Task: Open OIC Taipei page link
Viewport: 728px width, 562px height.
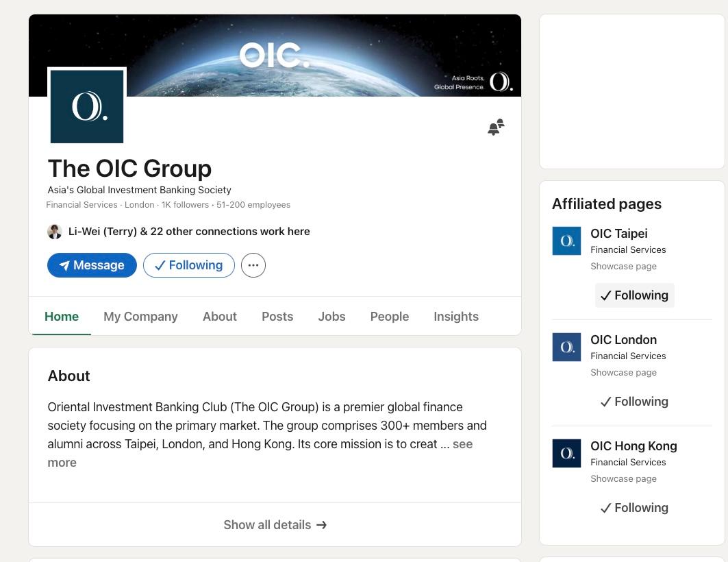Action: click(x=619, y=234)
